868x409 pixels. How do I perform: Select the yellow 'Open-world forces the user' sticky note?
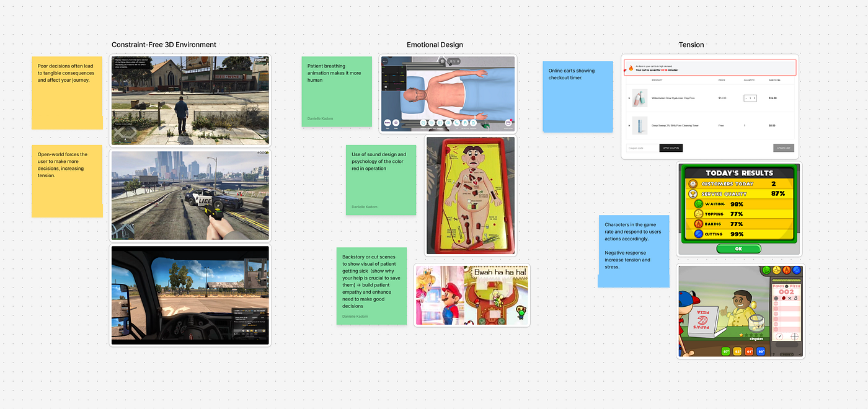67,181
